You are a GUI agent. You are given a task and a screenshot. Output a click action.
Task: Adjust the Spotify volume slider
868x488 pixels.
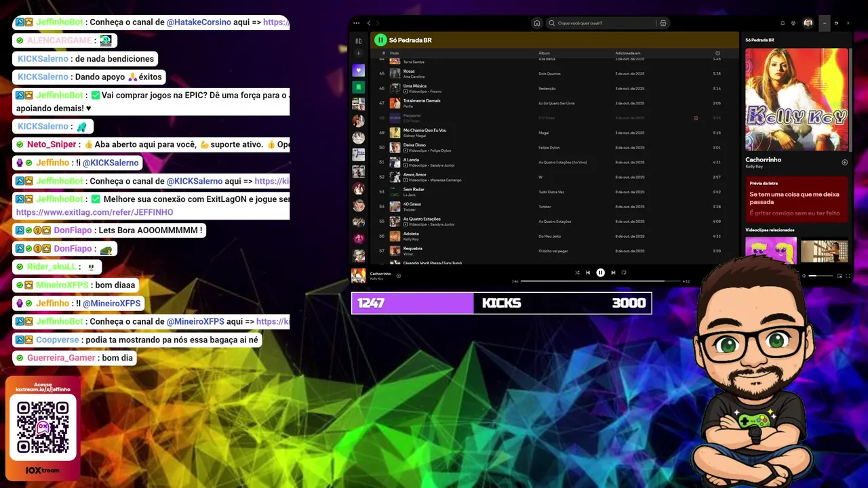click(x=821, y=276)
